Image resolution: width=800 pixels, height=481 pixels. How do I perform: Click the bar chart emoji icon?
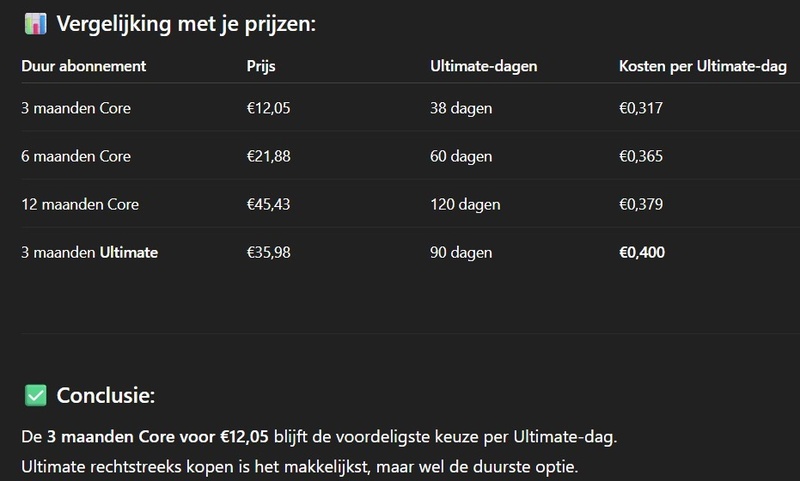coord(34,24)
